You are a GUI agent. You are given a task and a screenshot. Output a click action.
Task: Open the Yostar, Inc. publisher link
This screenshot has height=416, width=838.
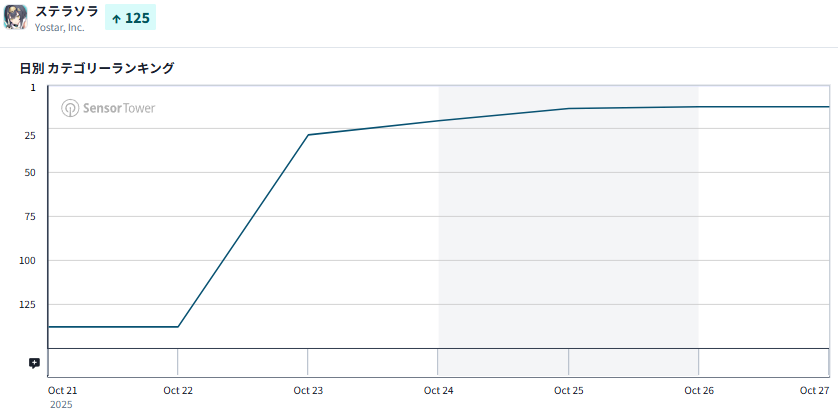point(60,28)
